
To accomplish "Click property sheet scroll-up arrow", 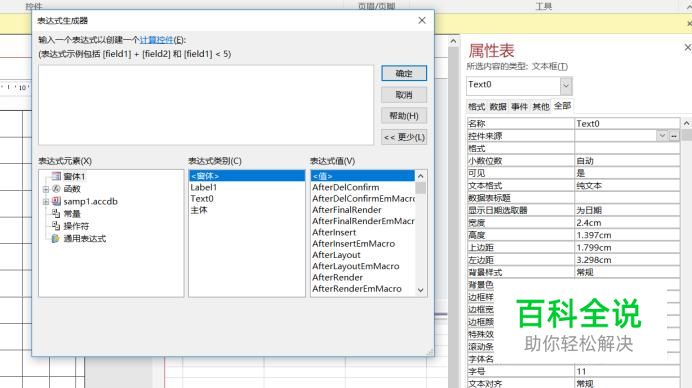I will (x=687, y=123).
